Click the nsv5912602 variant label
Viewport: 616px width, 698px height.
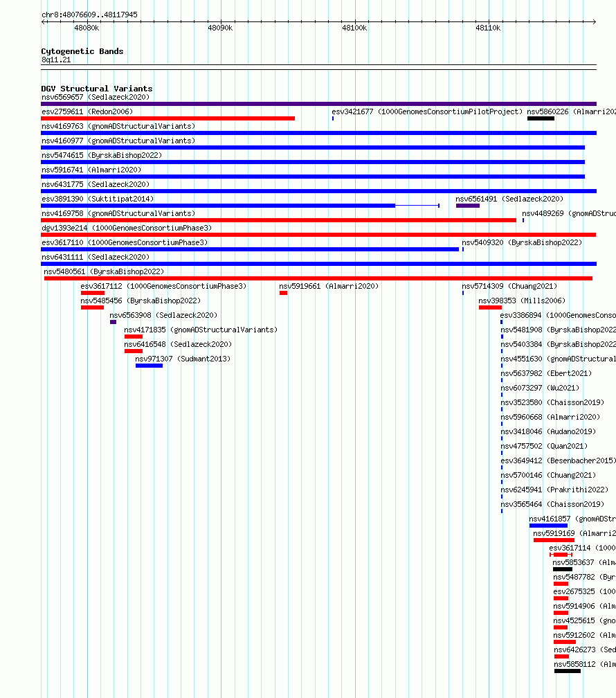point(584,635)
